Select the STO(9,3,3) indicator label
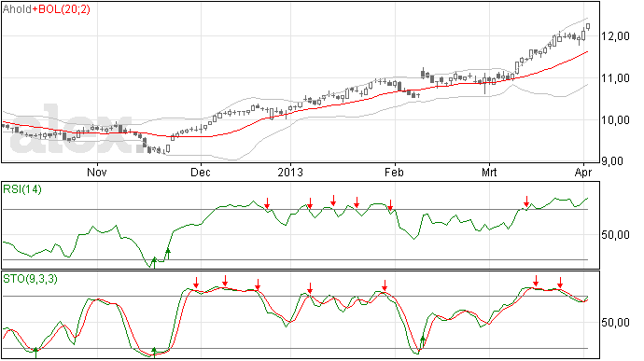 click(30, 279)
